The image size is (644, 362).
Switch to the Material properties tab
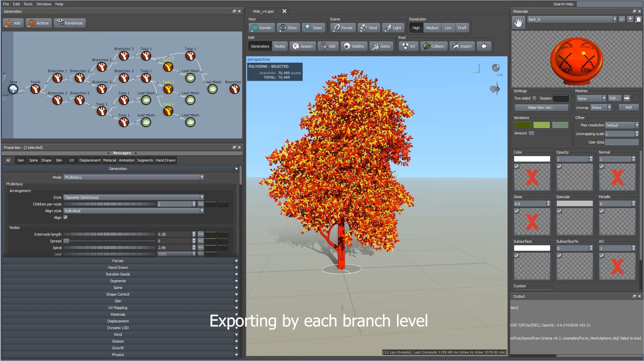(110, 160)
